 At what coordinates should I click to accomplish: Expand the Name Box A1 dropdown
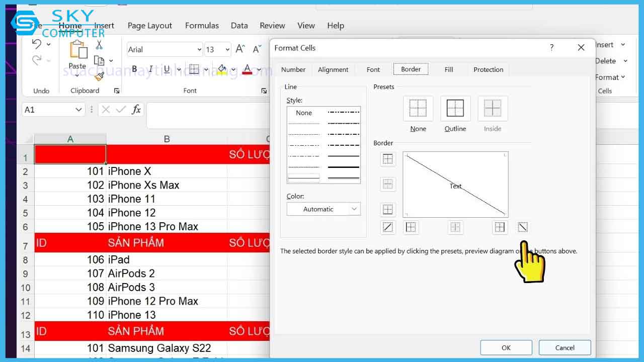[78, 110]
